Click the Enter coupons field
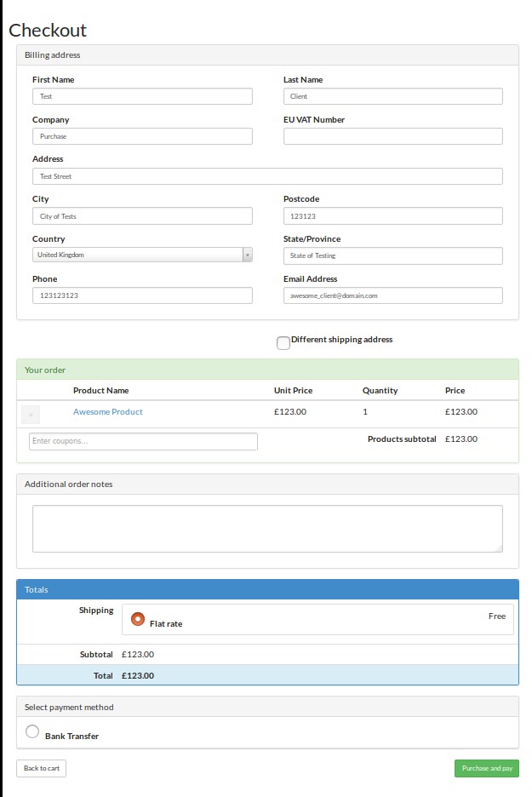 pos(143,441)
